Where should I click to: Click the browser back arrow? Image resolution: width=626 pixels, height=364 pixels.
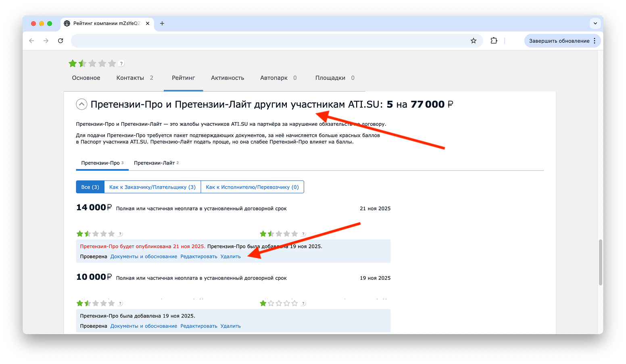(x=31, y=41)
